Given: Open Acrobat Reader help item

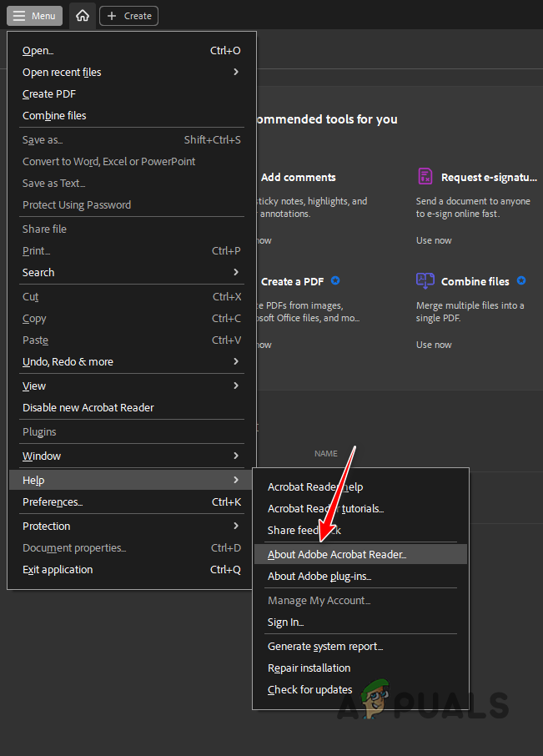Looking at the screenshot, I should pos(361,487).
